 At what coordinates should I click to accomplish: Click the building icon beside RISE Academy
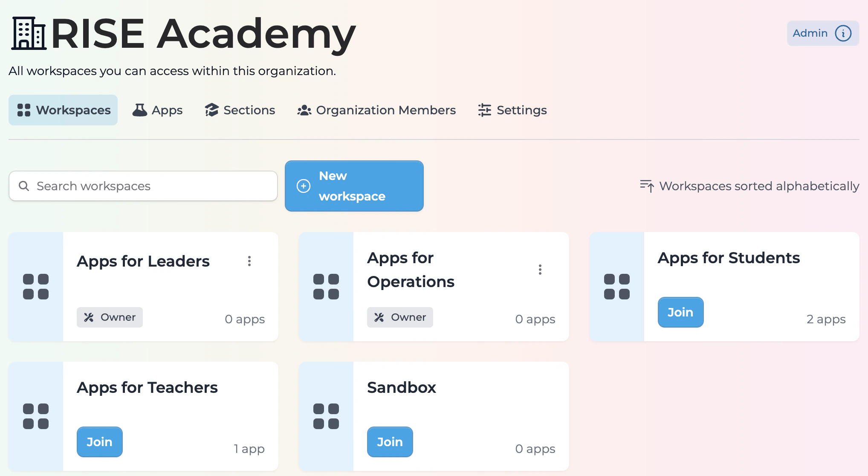click(29, 33)
